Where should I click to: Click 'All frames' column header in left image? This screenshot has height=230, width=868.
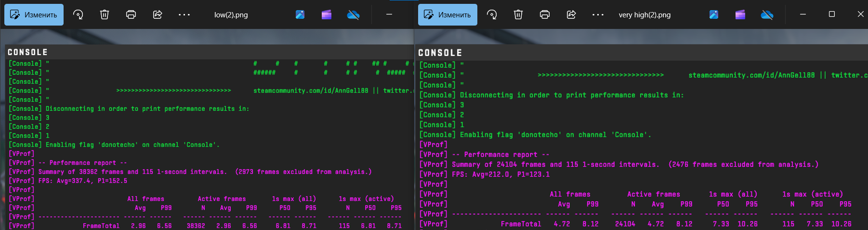(146, 199)
